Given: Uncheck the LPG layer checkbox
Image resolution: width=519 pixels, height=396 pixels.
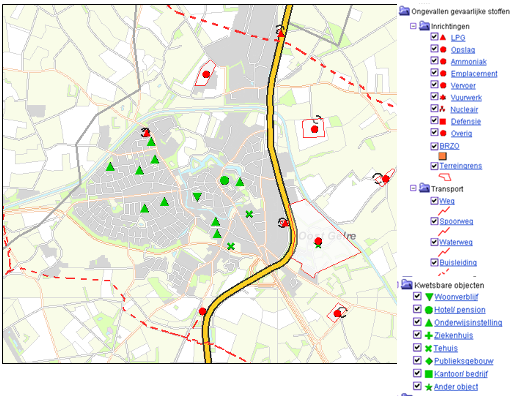Looking at the screenshot, I should coord(434,37).
